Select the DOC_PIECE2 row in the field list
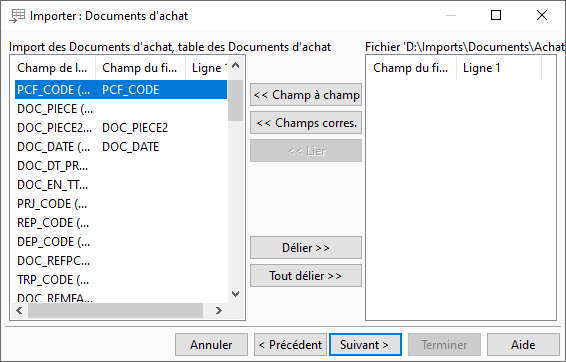This screenshot has height=362, width=566. click(x=121, y=128)
